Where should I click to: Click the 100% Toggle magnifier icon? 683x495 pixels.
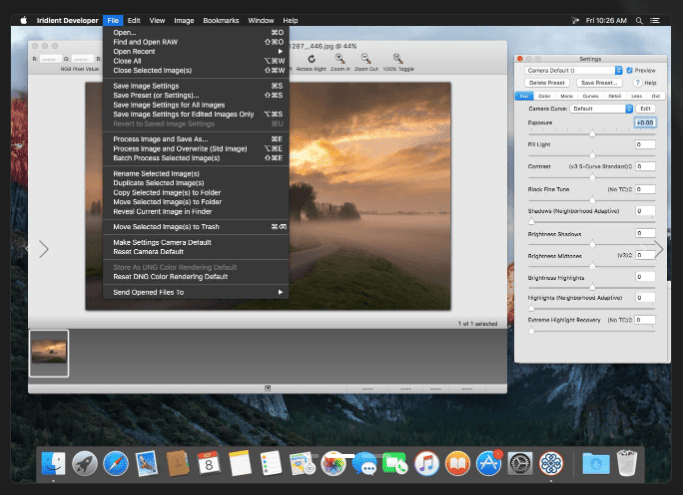coord(398,59)
